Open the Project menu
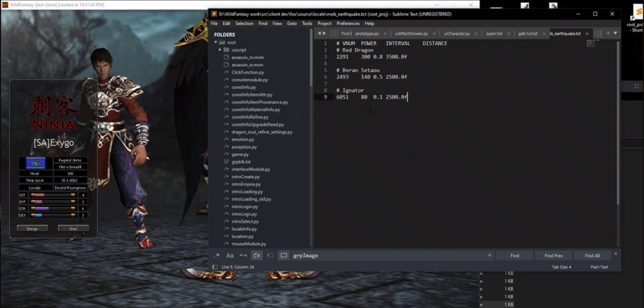This screenshot has height=308, width=644. (x=325, y=23)
